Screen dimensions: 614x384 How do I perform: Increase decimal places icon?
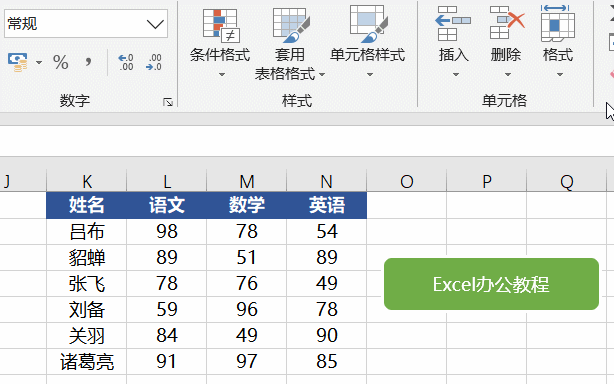point(126,62)
